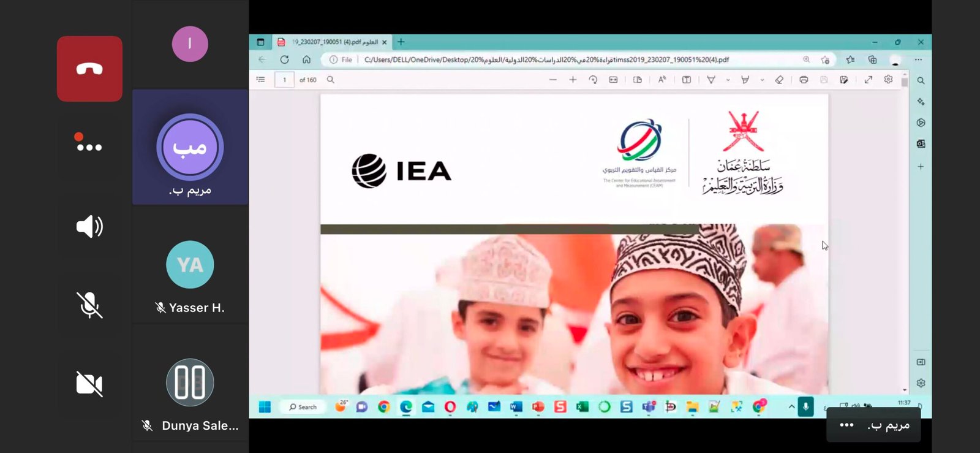Click the find magnifier in PDF toolbar
This screenshot has width=980, height=453.
click(331, 80)
